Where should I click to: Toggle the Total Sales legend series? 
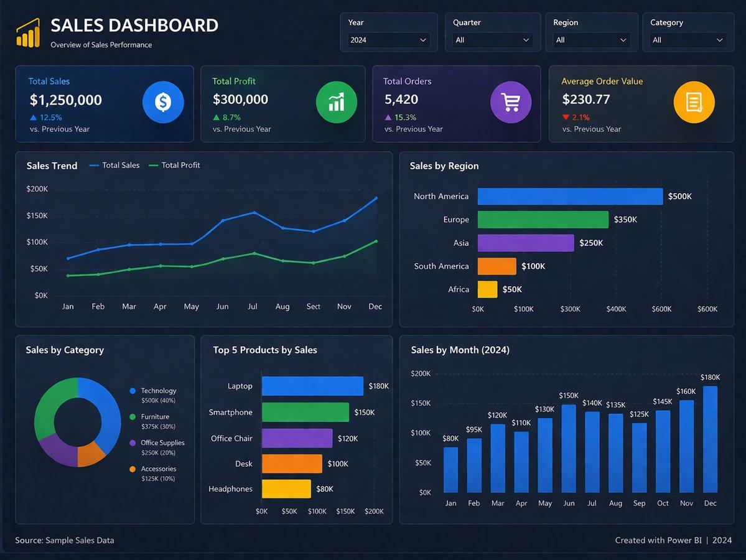114,165
